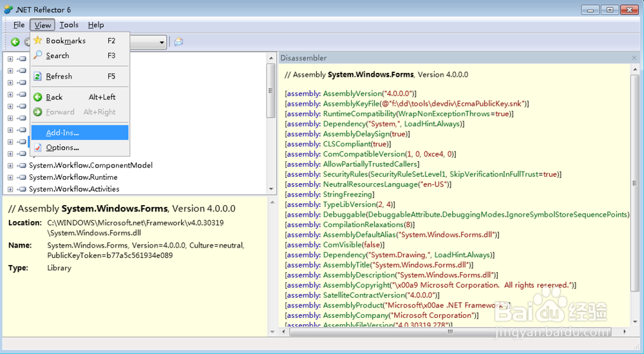
Task: Click the AllowPartiallyTrustedCallers attribute line
Action: coord(352,164)
